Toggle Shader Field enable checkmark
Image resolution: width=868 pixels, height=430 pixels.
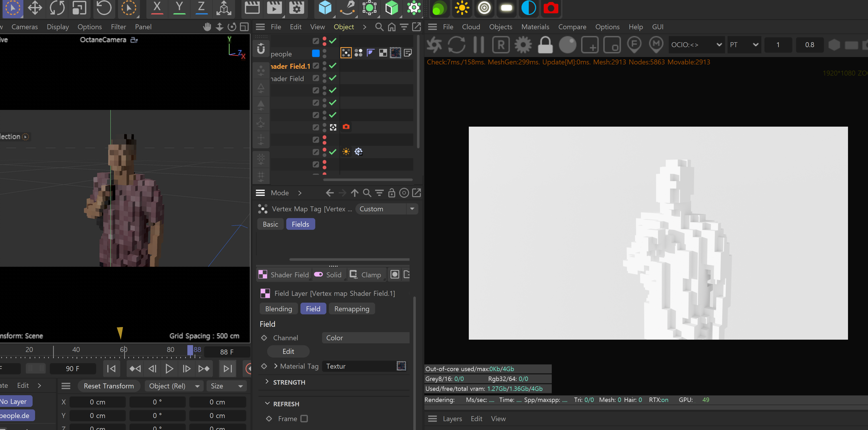point(333,78)
